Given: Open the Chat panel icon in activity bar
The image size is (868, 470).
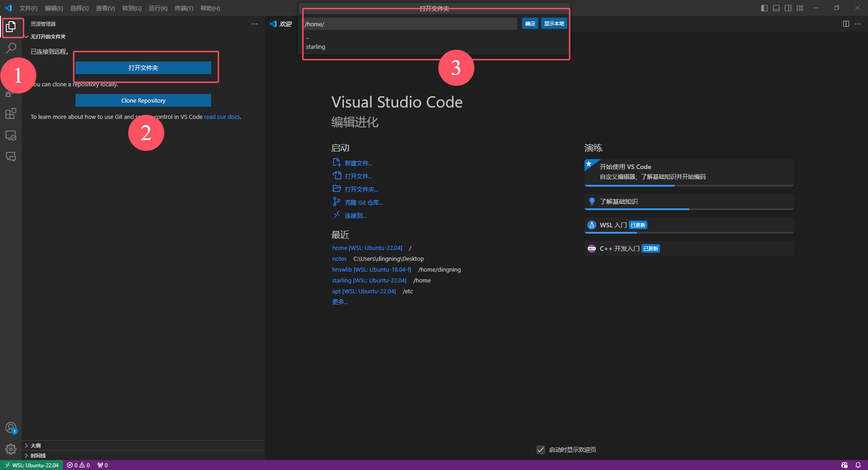Looking at the screenshot, I should [x=11, y=156].
